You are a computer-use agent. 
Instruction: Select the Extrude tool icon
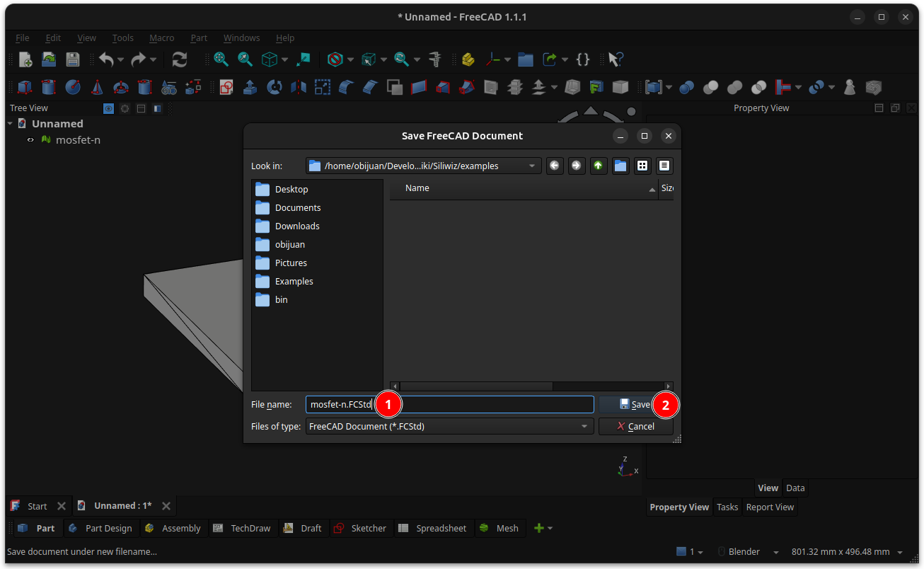tap(250, 87)
